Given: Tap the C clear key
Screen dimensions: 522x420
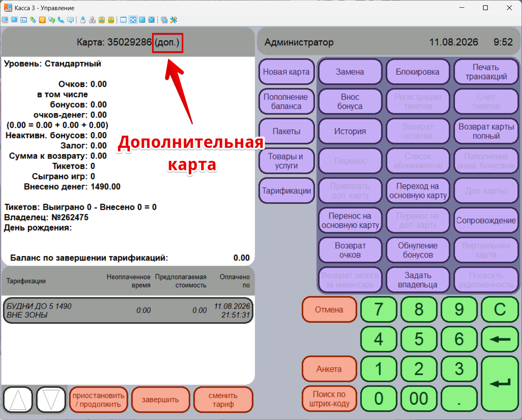Looking at the screenshot, I should point(500,310).
